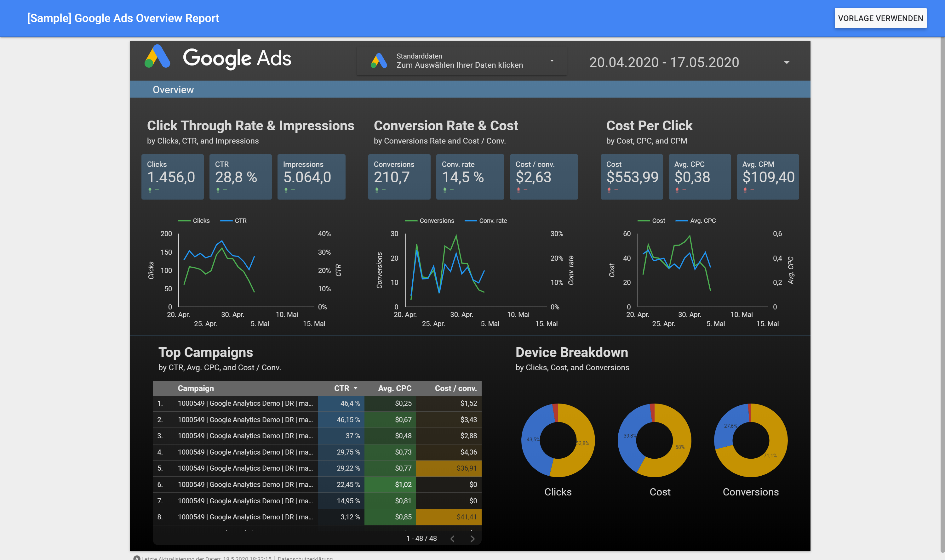
Task: Toggle the Cost series in the chart legend
Action: (651, 221)
